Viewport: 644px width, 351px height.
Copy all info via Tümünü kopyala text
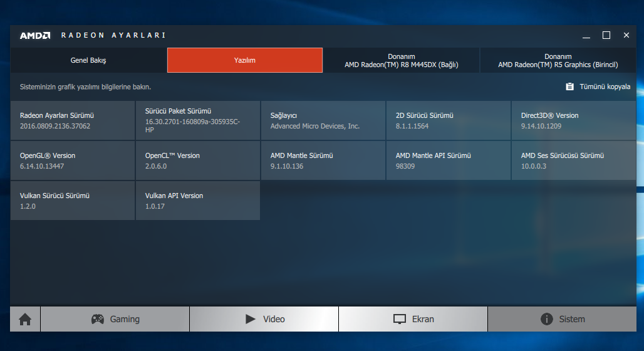605,86
